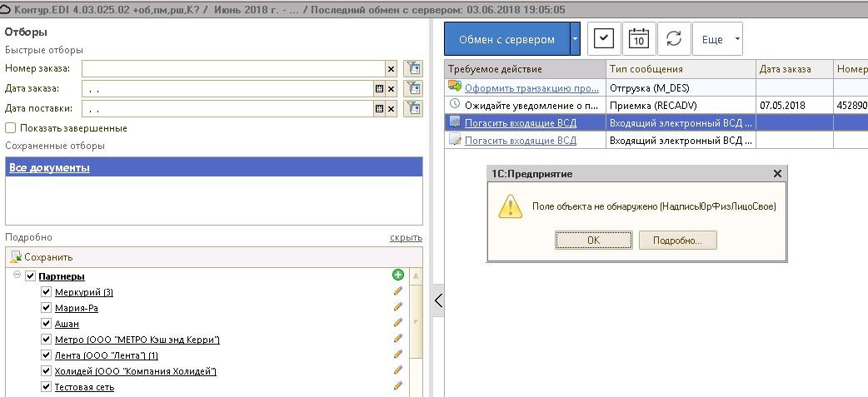Click the Сохранить save icon
Viewport: 868px width, 397px height.
16,257
